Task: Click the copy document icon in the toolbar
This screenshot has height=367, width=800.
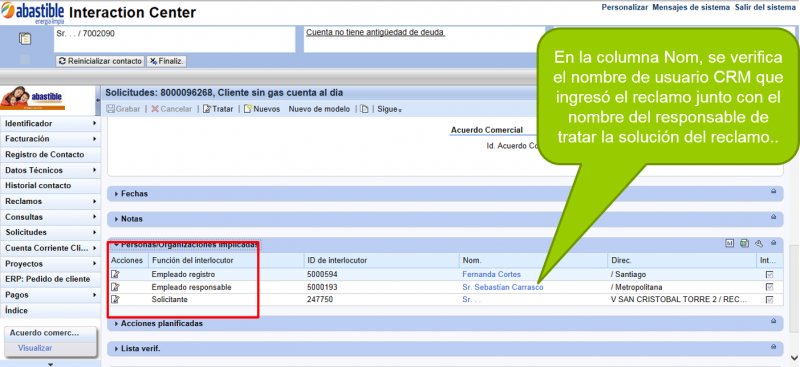Action: [x=364, y=109]
